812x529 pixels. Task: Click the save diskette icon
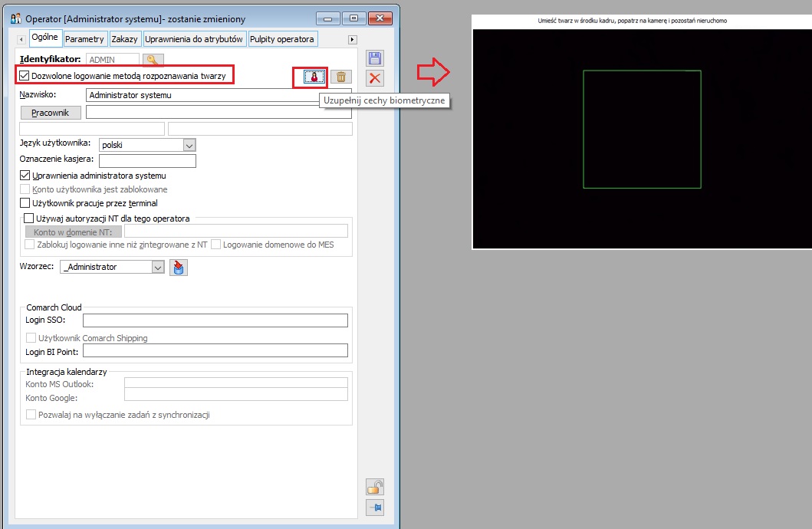375,58
